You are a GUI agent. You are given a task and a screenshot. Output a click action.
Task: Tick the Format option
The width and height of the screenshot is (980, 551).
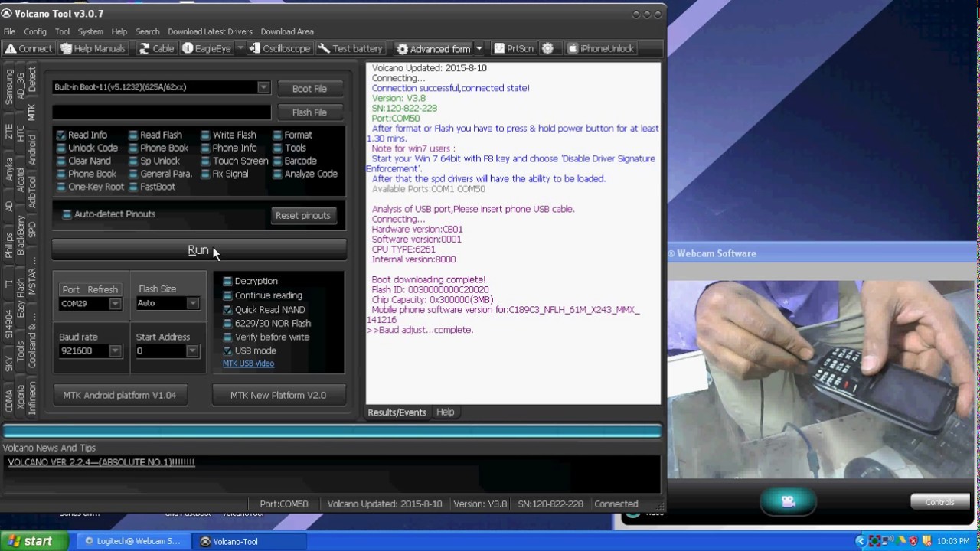277,135
